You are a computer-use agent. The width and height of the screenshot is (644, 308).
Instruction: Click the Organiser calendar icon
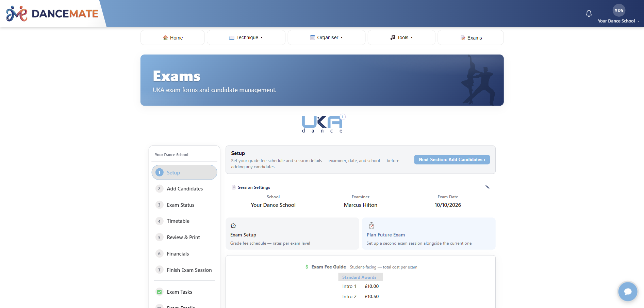(x=312, y=37)
